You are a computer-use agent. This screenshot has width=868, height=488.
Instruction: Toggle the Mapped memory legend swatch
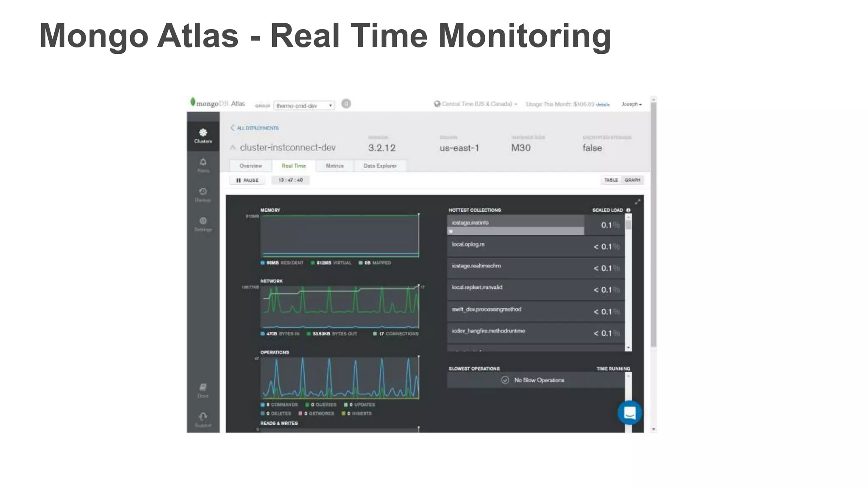click(361, 263)
